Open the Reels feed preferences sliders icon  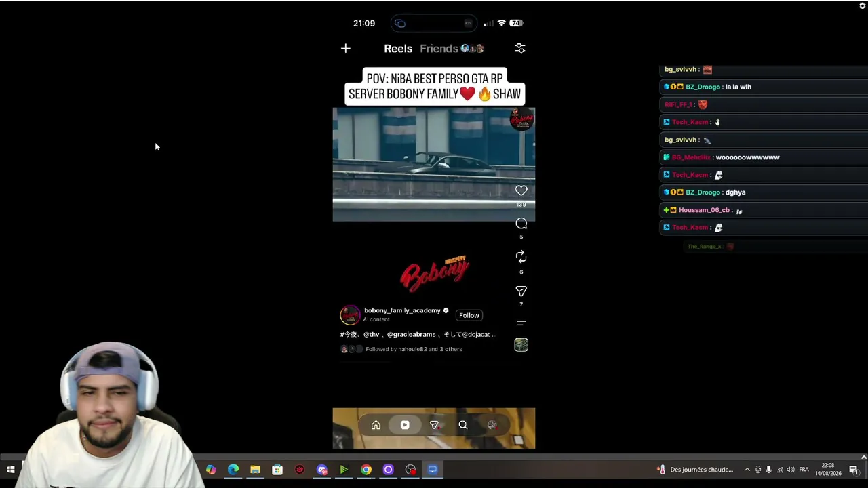pyautogui.click(x=520, y=48)
